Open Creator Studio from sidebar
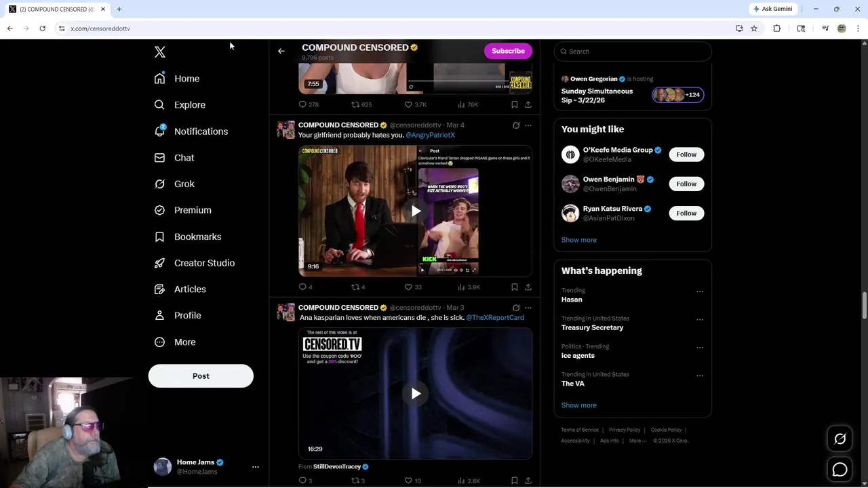 (195, 263)
